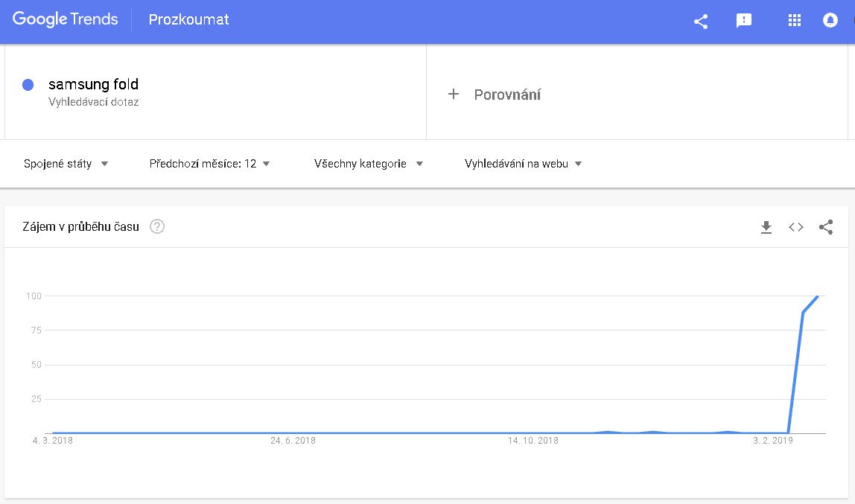Click the embed code icon
This screenshot has height=504, width=855.
point(795,227)
